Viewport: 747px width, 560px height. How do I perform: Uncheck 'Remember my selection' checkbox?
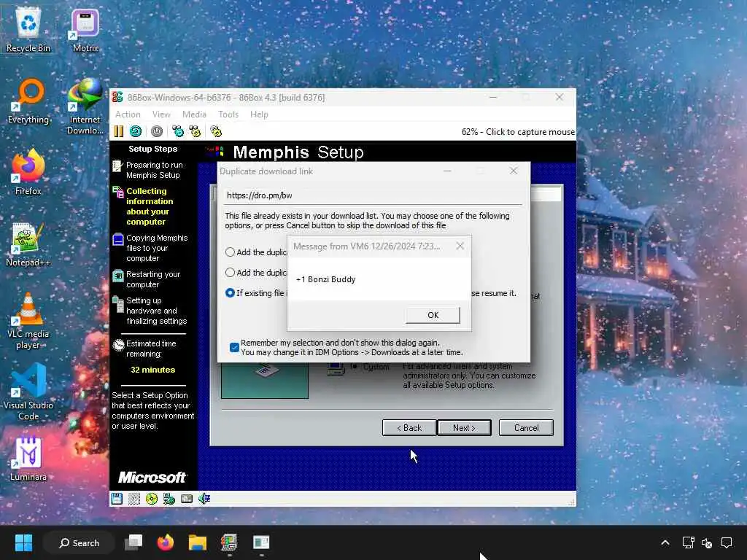[234, 347]
